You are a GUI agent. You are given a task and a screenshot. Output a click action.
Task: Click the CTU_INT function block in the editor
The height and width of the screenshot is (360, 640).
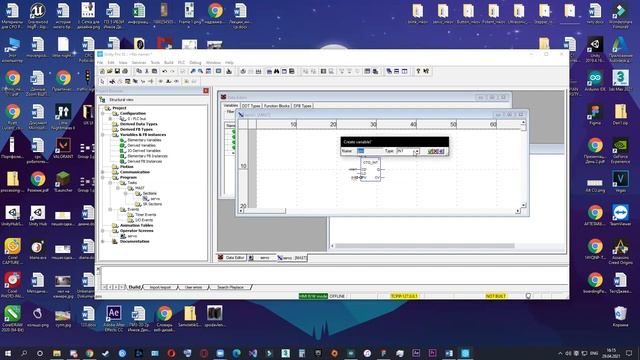pos(371,169)
